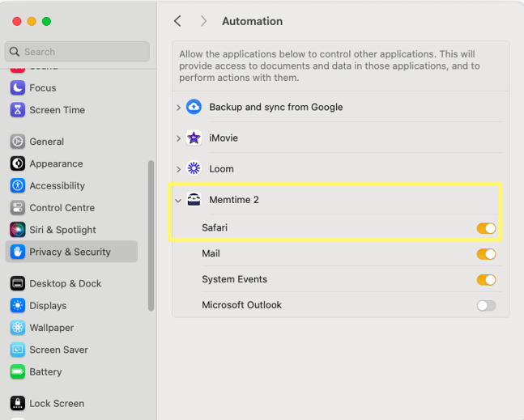Screen dimensions: 524x420
Task: Click the Backup and sync cloud icon
Action: point(194,107)
